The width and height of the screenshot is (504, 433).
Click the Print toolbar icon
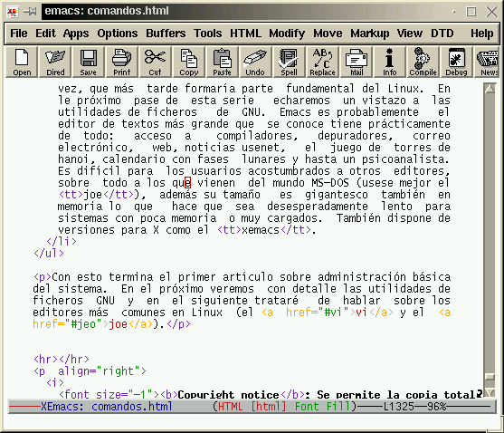point(122,63)
